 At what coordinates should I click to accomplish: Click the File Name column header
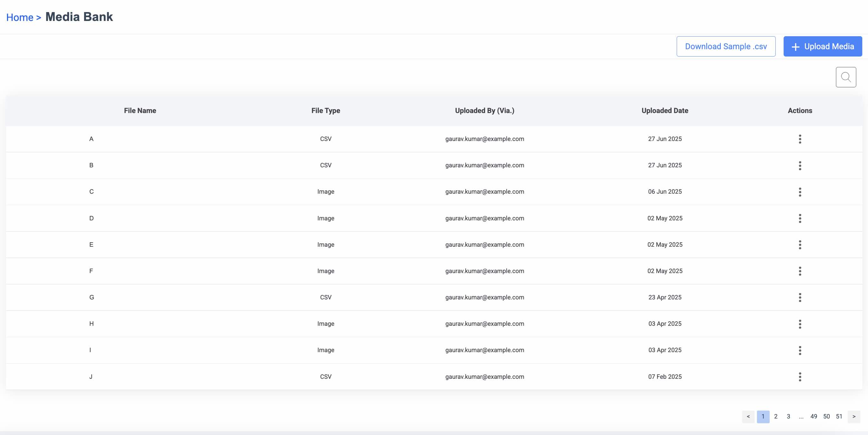tap(140, 110)
